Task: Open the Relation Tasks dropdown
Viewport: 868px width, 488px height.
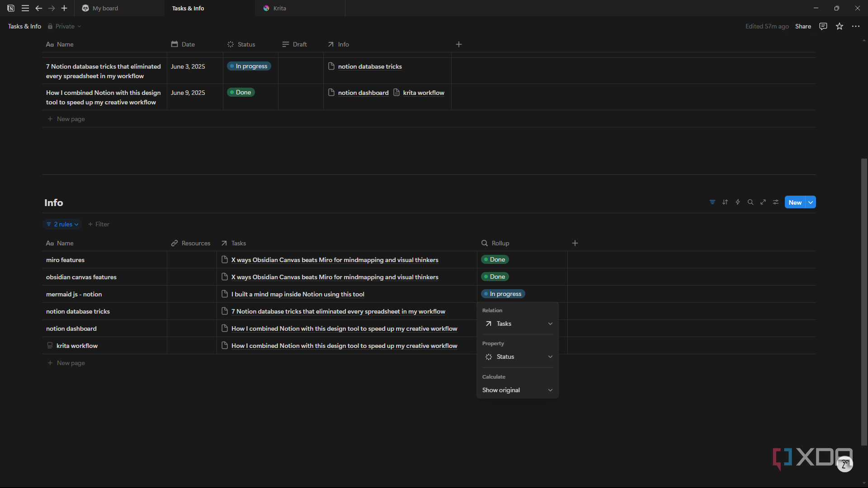Action: [518, 324]
